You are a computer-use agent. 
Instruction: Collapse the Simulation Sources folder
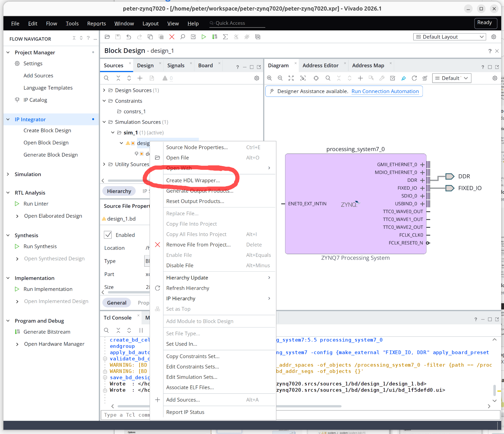click(x=104, y=122)
